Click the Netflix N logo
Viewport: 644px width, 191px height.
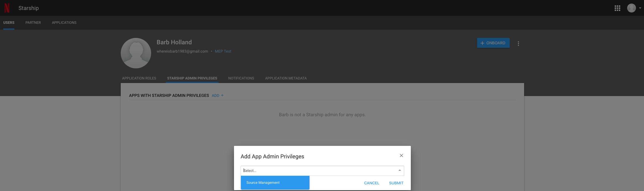7,8
